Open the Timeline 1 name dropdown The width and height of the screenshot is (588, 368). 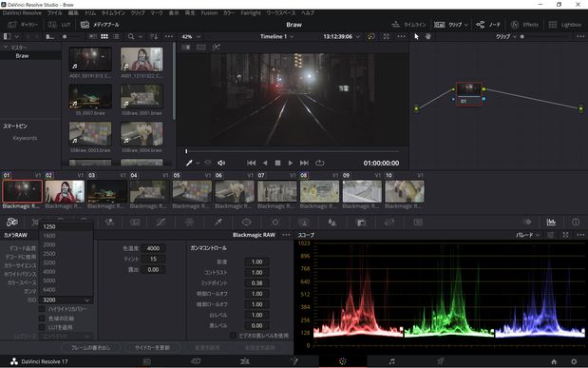click(x=277, y=36)
